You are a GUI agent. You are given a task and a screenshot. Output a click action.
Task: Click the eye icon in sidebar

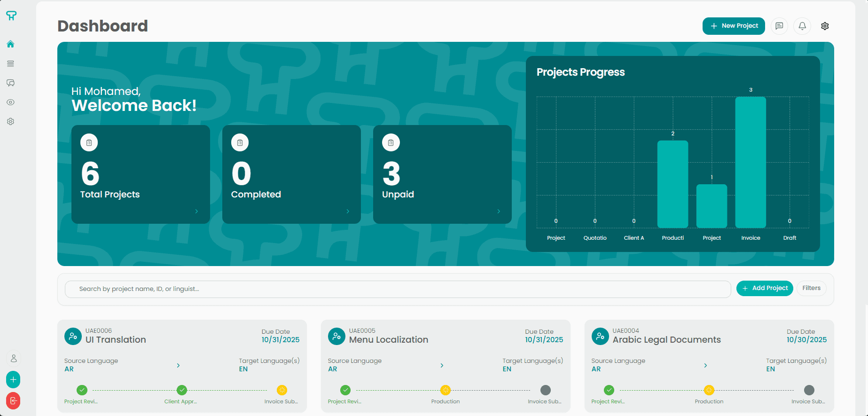[x=10, y=102]
